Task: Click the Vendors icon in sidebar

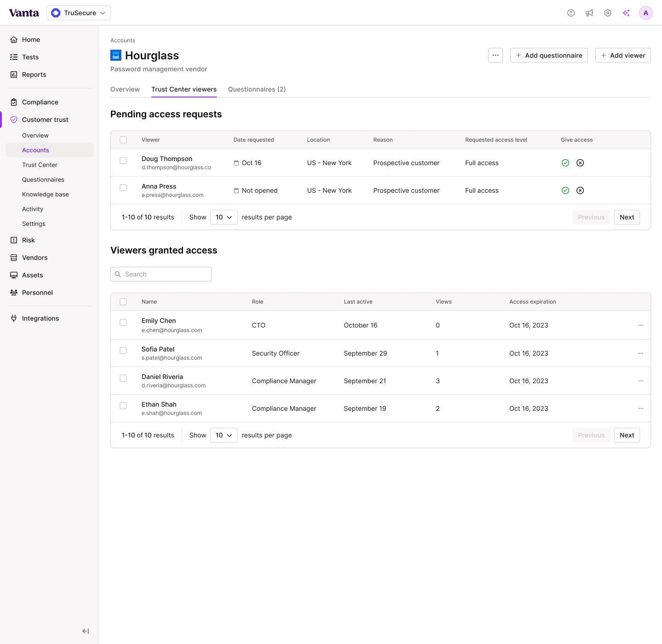Action: click(14, 258)
